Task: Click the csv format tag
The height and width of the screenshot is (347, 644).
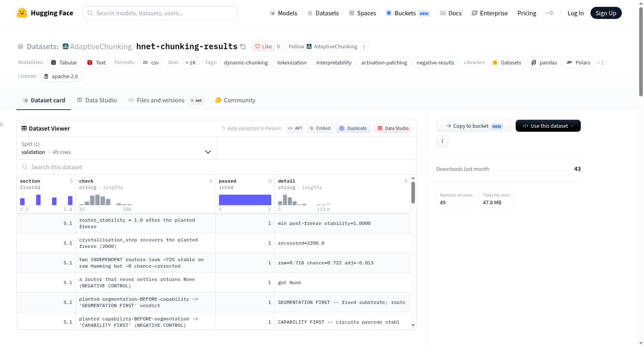Action: coord(151,62)
